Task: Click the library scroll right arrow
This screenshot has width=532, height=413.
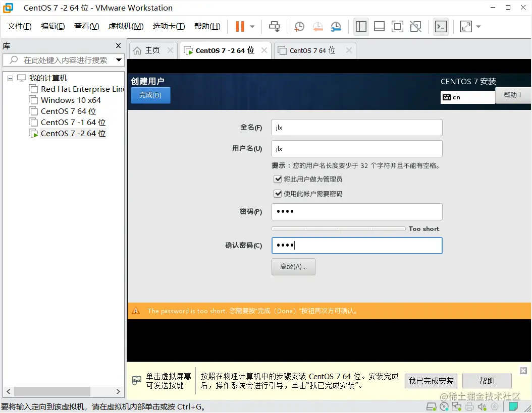Action: click(x=118, y=391)
